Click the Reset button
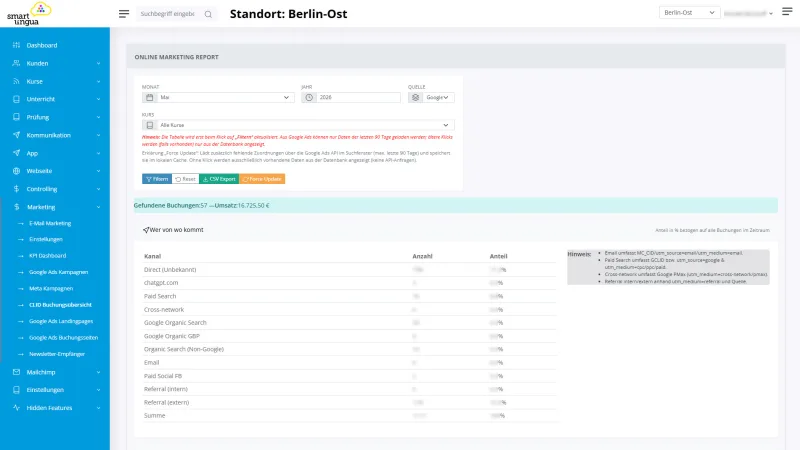800x450 pixels. pos(185,179)
